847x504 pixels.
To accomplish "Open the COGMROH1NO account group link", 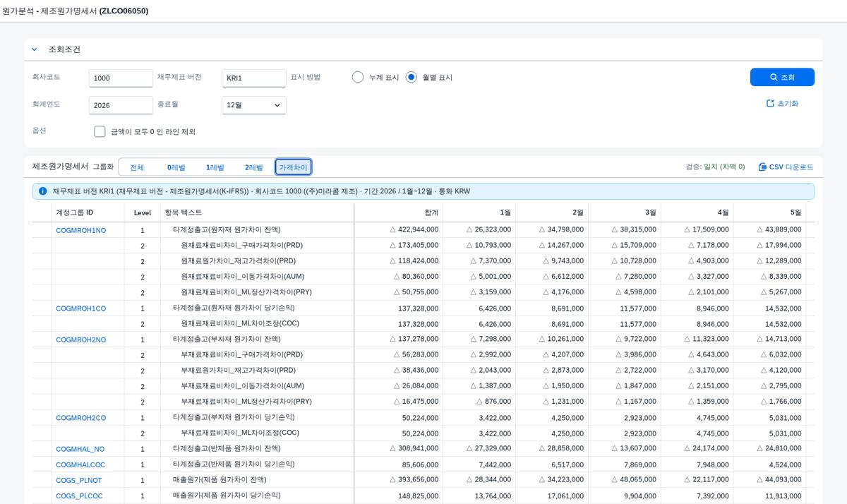I will 80,230.
